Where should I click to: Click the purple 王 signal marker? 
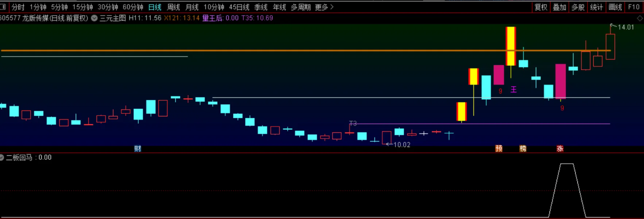(513, 90)
